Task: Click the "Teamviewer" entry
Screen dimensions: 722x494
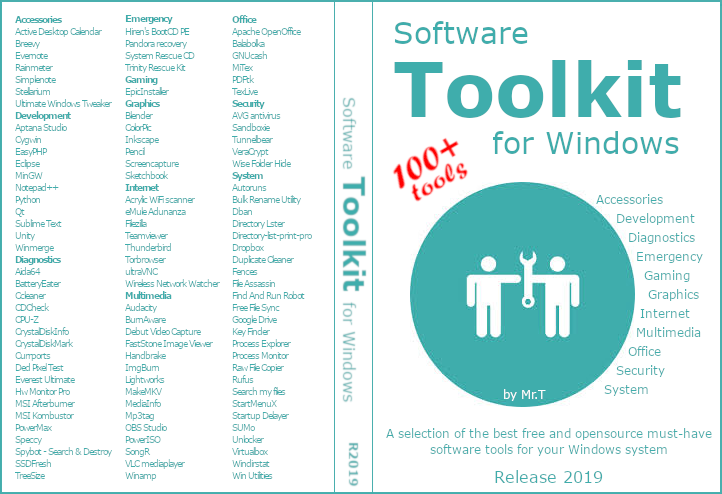Action: (x=146, y=236)
